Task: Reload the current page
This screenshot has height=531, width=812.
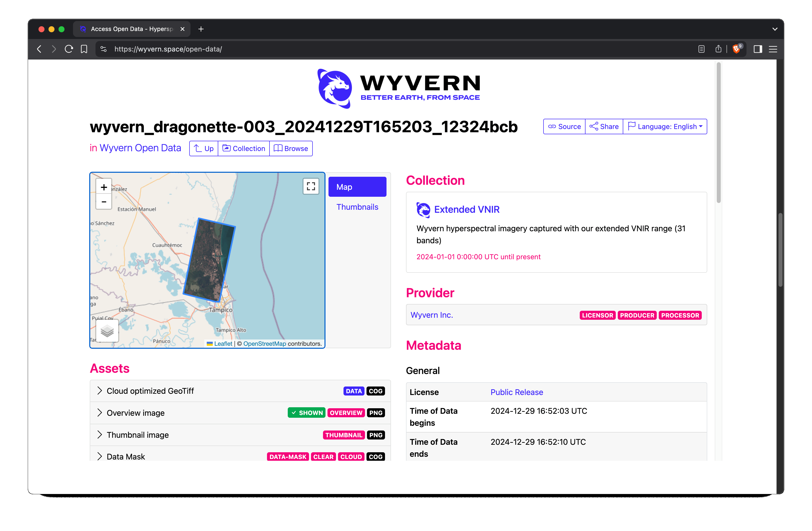Action: 68,49
